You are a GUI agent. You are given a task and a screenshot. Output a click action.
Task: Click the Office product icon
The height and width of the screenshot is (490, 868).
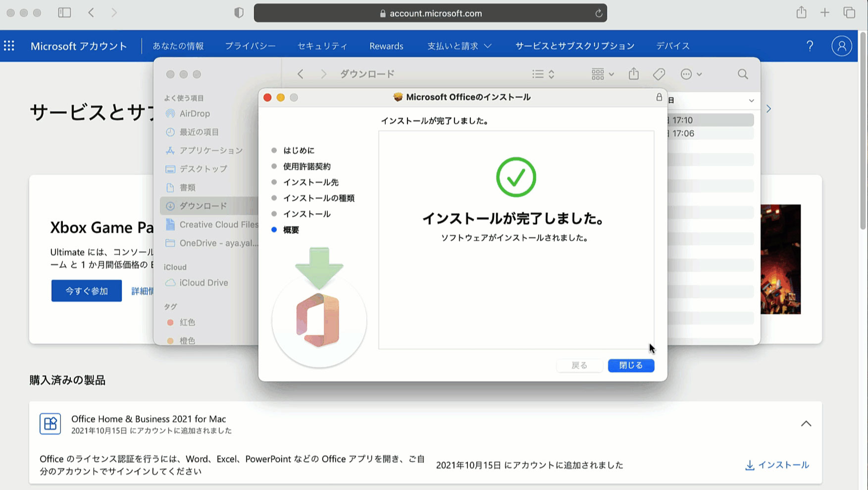[50, 424]
